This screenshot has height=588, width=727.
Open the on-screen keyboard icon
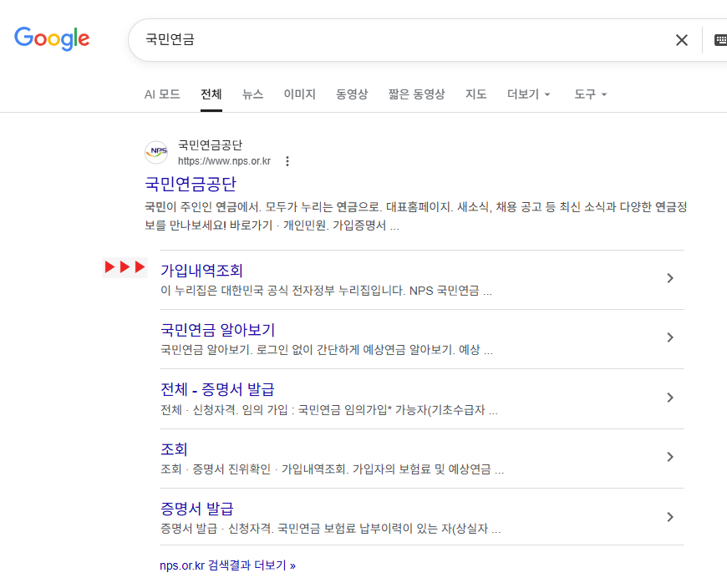720,40
